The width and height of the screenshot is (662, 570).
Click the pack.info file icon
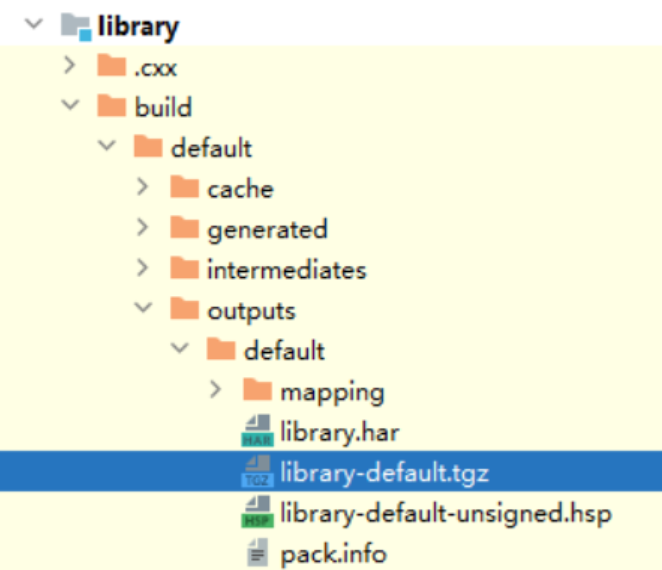click(x=257, y=553)
